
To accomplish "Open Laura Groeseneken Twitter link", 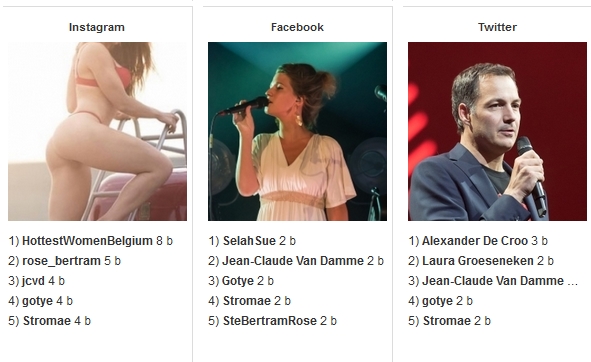I will pos(478,261).
